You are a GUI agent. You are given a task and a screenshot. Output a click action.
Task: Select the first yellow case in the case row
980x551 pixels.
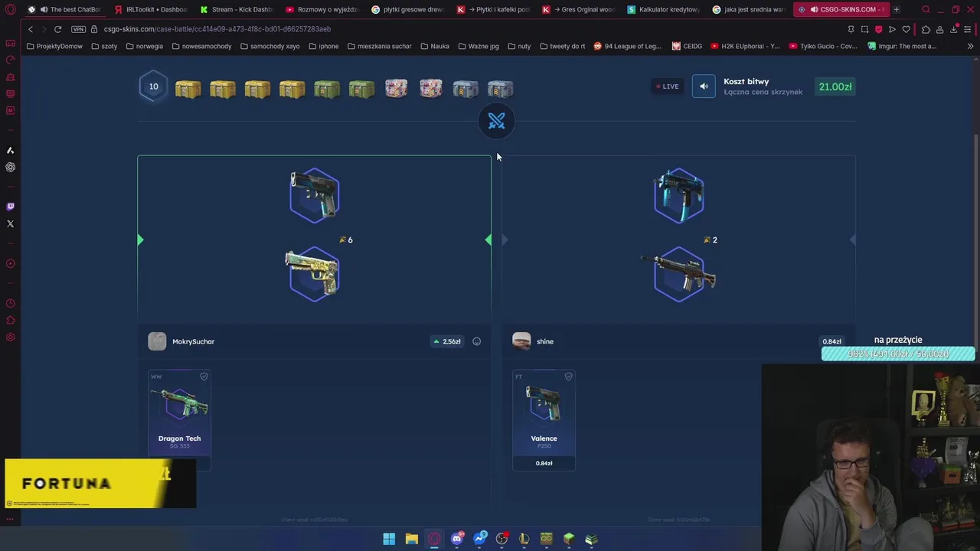tap(188, 89)
